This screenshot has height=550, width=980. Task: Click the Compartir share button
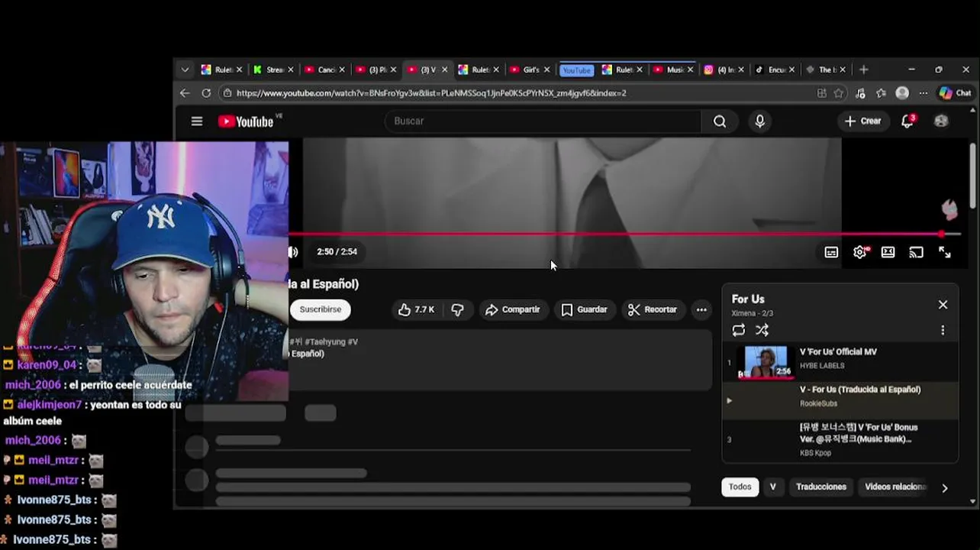click(x=512, y=309)
